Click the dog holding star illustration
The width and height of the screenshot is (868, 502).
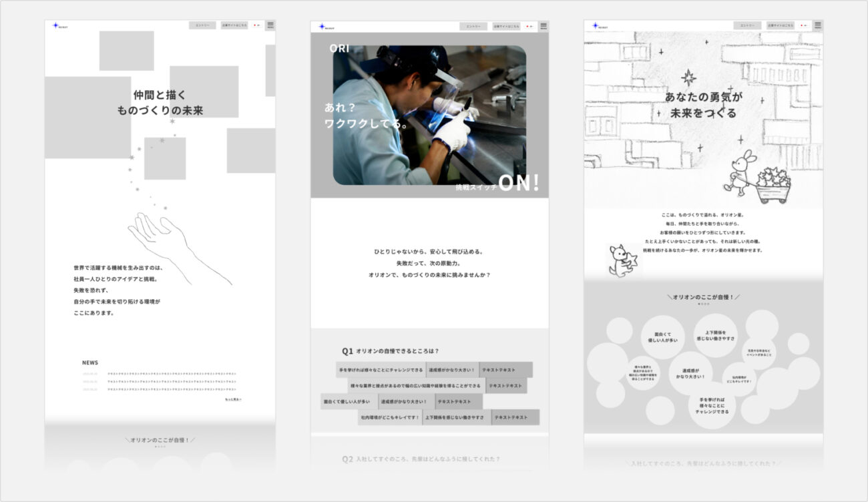click(622, 260)
